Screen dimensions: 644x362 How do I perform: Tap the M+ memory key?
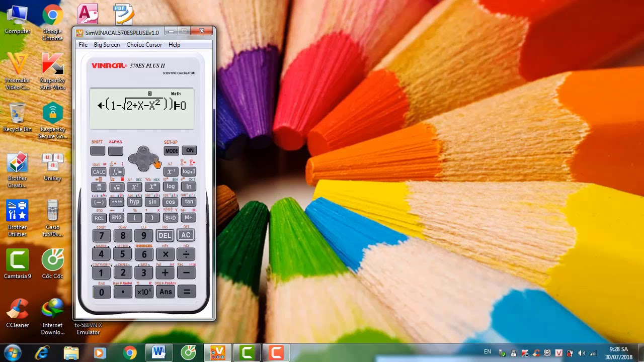tap(189, 217)
